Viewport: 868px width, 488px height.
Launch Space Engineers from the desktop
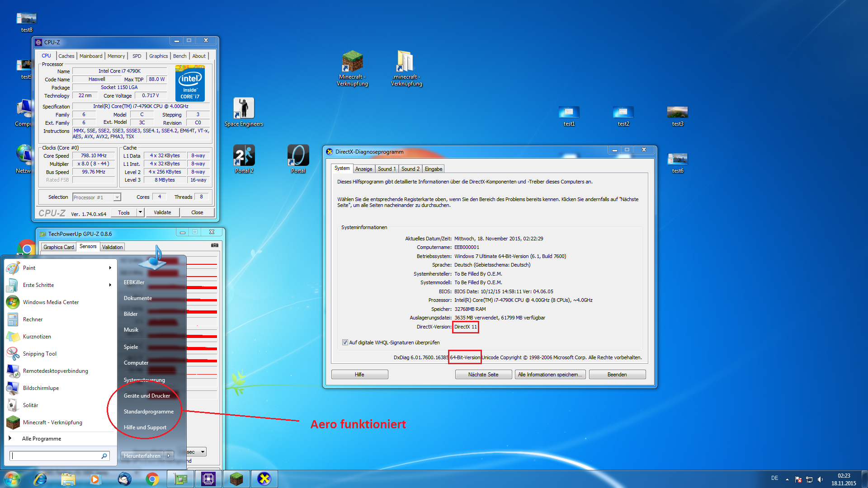click(x=244, y=112)
